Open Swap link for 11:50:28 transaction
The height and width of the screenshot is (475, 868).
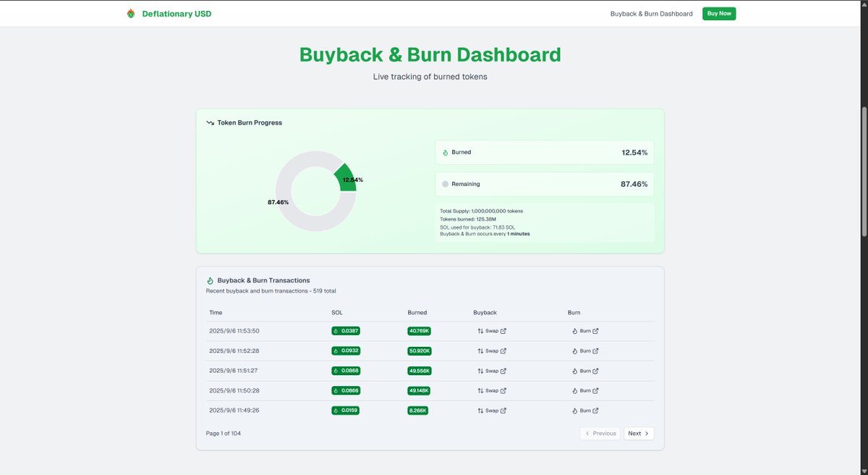pyautogui.click(x=492, y=390)
